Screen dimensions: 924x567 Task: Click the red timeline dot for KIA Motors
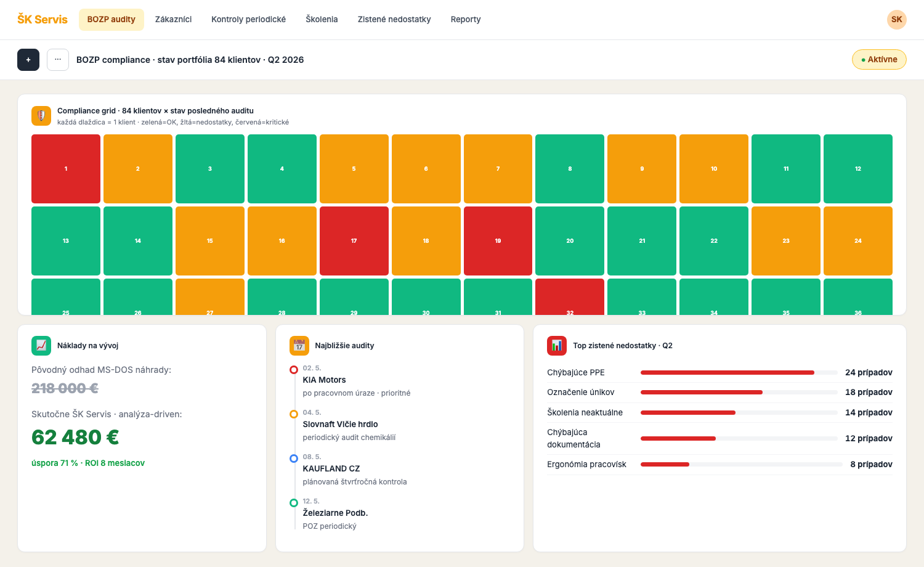click(x=294, y=370)
